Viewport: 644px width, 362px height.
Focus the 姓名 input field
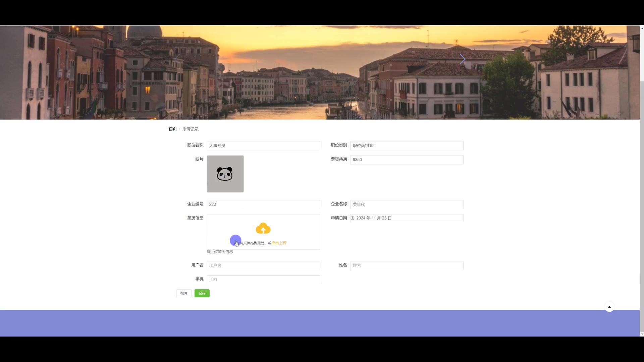pos(407,265)
